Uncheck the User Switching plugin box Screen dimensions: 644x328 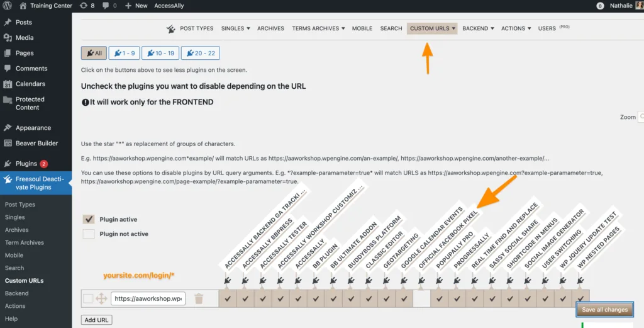(545, 299)
